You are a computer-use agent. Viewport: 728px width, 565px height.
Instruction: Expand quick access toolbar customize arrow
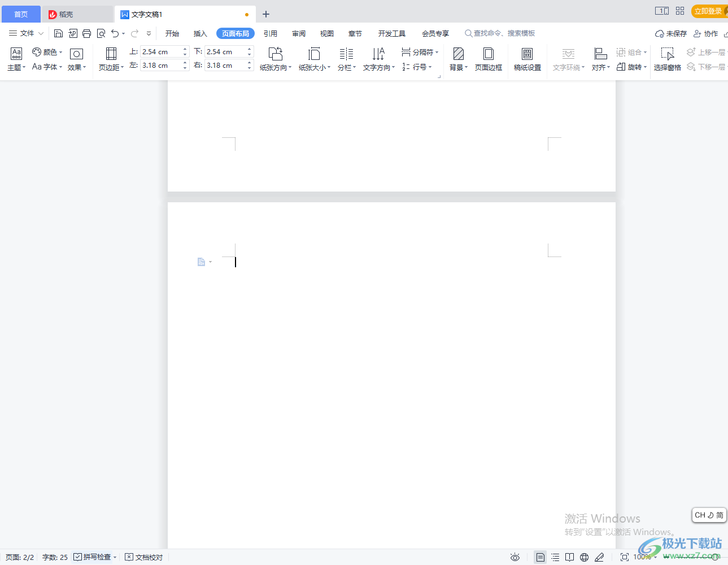point(149,33)
